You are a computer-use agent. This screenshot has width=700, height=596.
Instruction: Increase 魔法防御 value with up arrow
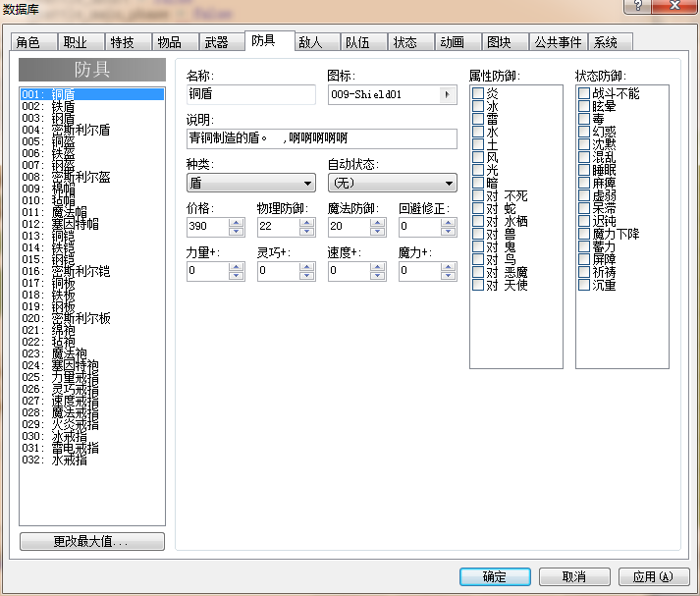[378, 222]
